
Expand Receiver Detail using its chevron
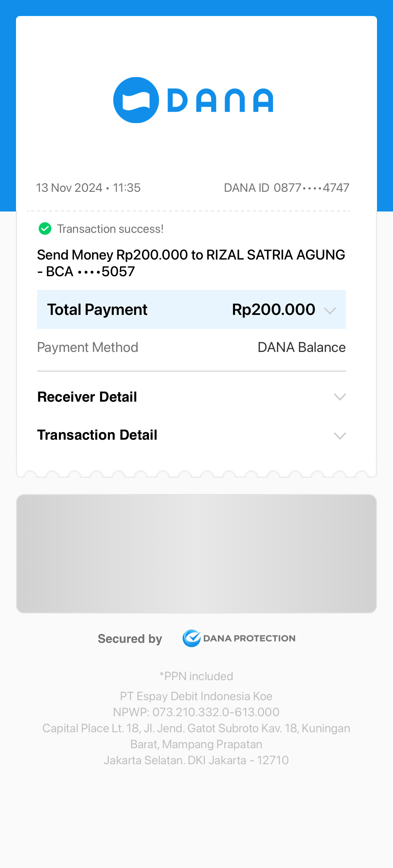point(340,397)
